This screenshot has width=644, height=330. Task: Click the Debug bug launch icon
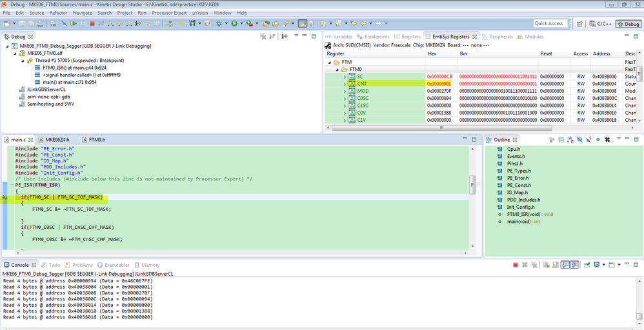click(219, 23)
